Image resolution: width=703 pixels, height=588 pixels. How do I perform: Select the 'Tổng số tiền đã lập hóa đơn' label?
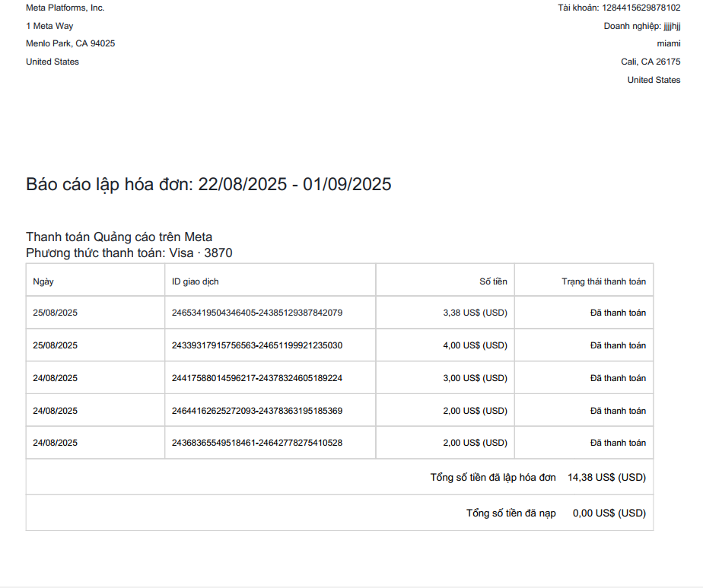tap(493, 477)
